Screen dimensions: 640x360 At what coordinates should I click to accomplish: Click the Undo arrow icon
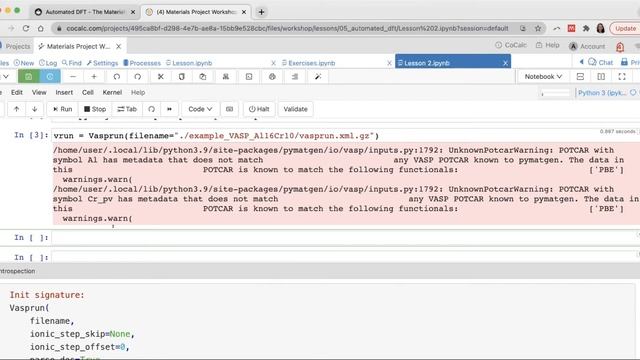(x=117, y=76)
